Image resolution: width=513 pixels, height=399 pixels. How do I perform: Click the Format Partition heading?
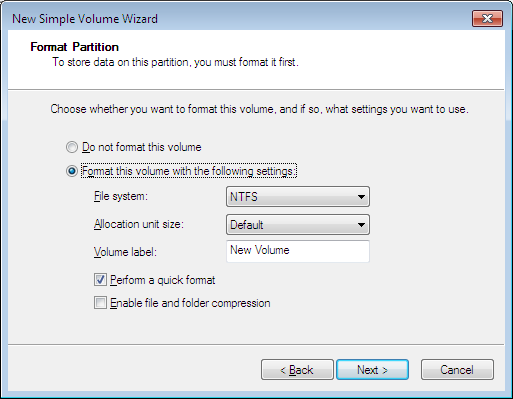tap(74, 47)
